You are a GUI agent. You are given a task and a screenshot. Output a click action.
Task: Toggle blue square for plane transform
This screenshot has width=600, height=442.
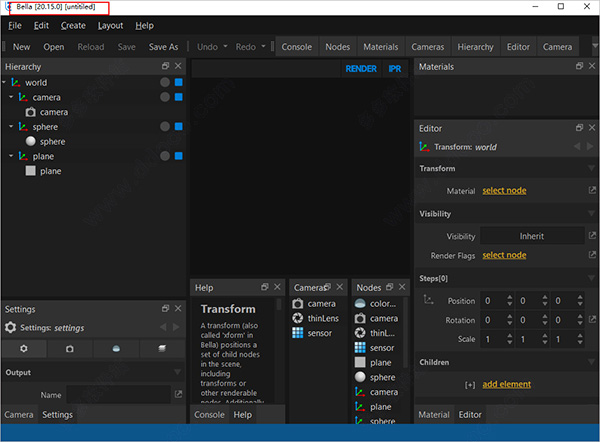click(x=179, y=156)
